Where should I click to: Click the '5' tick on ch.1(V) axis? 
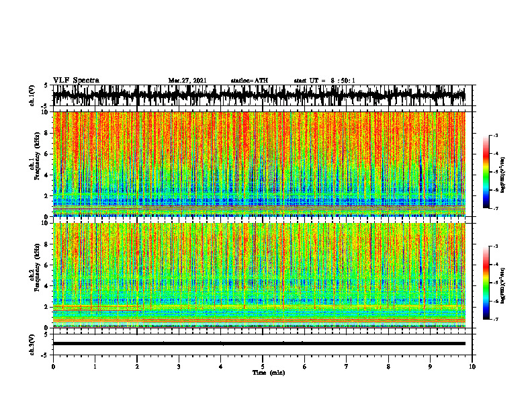tap(46, 85)
